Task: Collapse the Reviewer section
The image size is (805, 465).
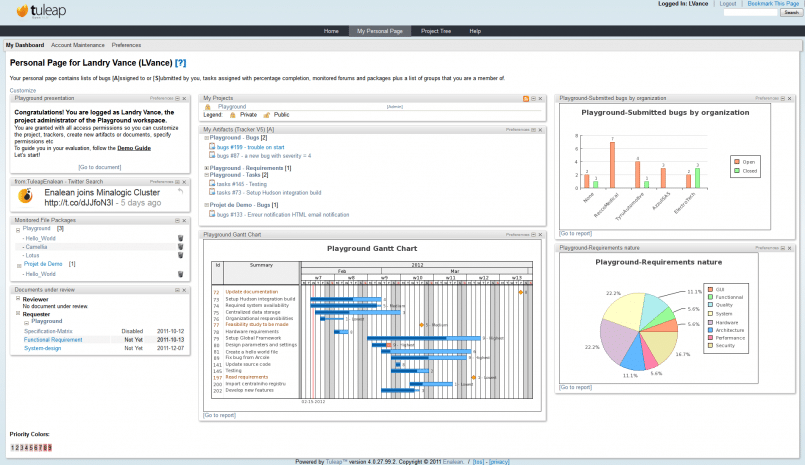Action: (x=18, y=298)
